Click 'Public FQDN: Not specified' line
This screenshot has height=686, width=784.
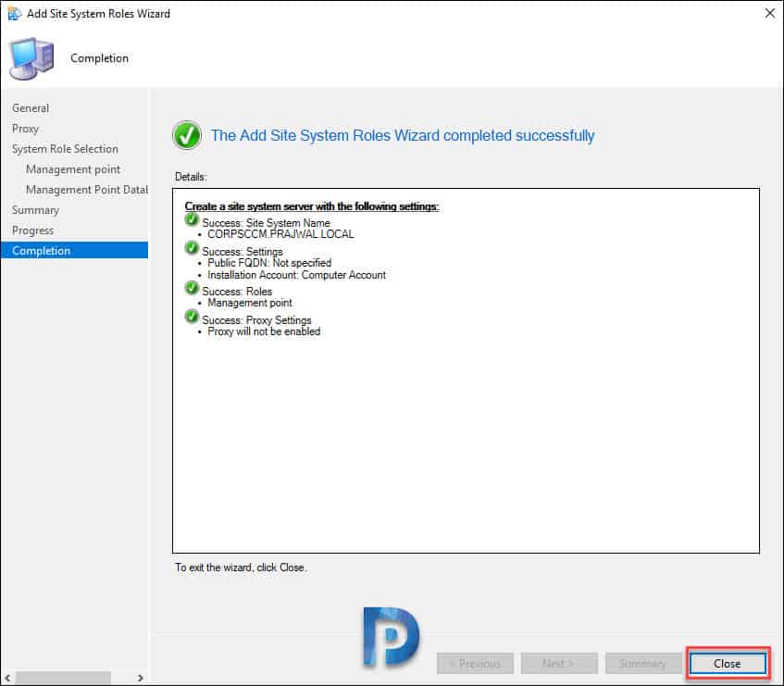click(269, 263)
